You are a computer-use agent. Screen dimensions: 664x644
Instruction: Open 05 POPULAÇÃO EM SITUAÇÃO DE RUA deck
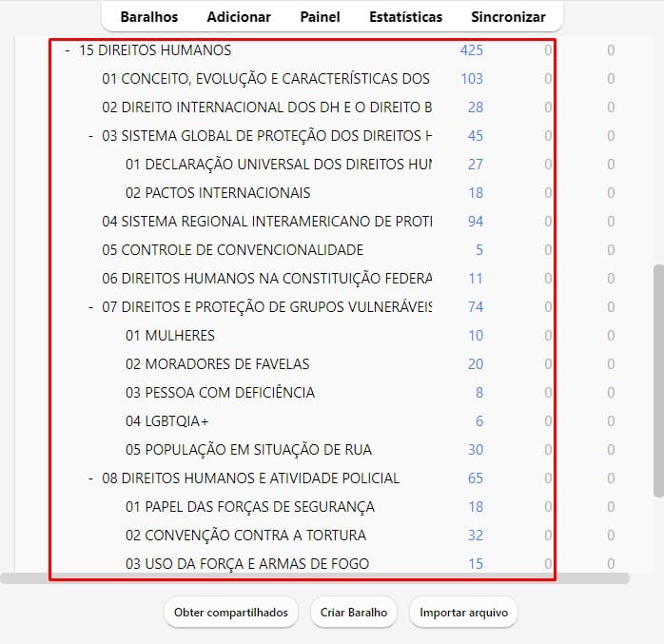(x=248, y=450)
